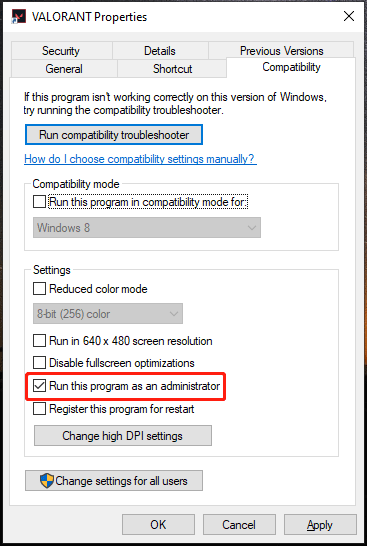Enable Disable fullscreen optimizations option
The image size is (367, 546).
39,362
